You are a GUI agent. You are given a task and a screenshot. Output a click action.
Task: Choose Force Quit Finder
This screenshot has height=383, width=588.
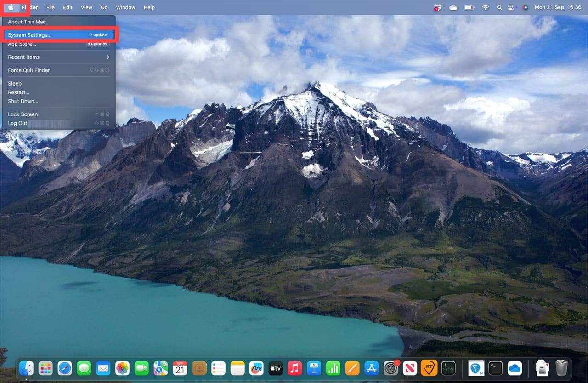[59, 70]
